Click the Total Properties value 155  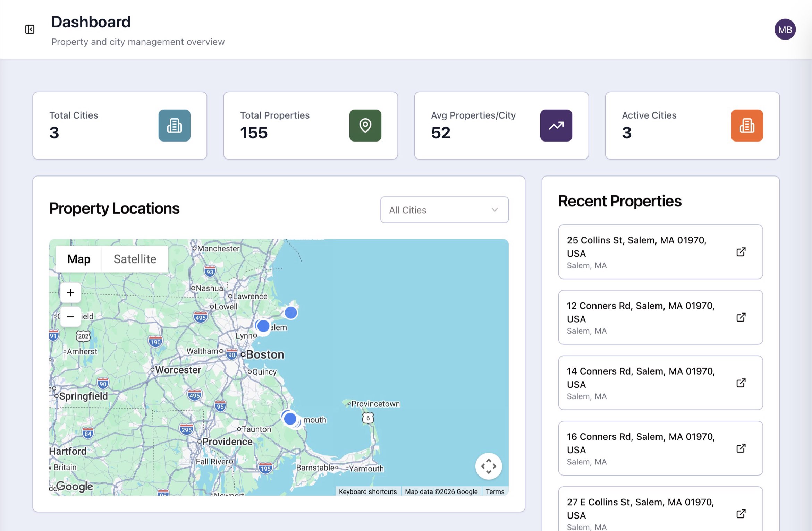point(254,133)
